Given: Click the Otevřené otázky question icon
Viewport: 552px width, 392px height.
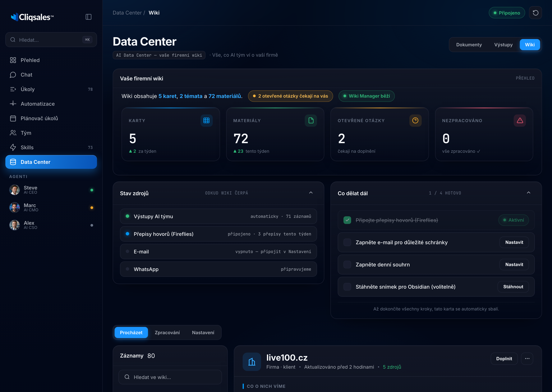Looking at the screenshot, I should [415, 120].
